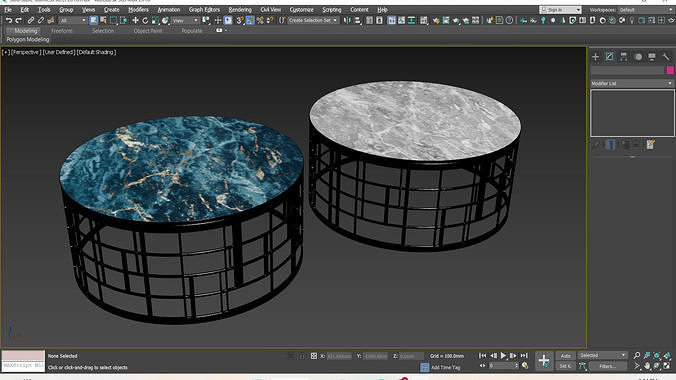Viewport: 676px width, 380px height.
Task: Open the Hierarchy panel icon
Action: (x=623, y=57)
